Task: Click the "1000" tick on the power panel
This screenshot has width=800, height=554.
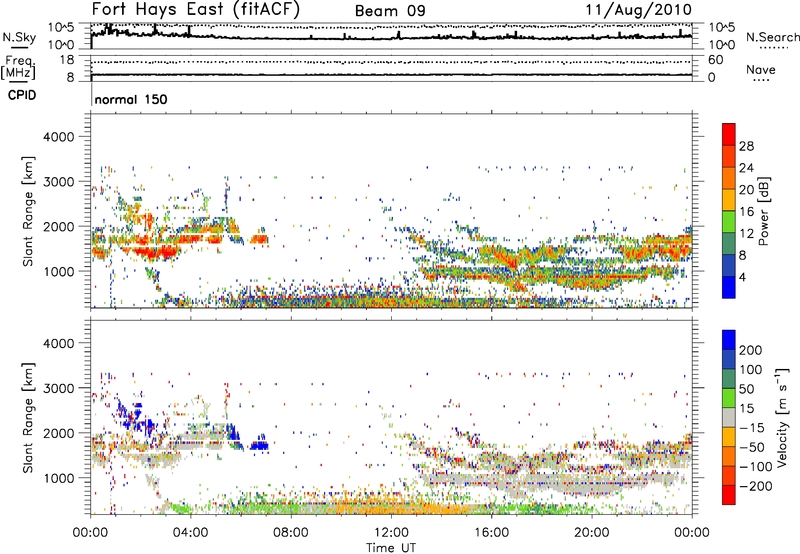Action: click(x=59, y=271)
